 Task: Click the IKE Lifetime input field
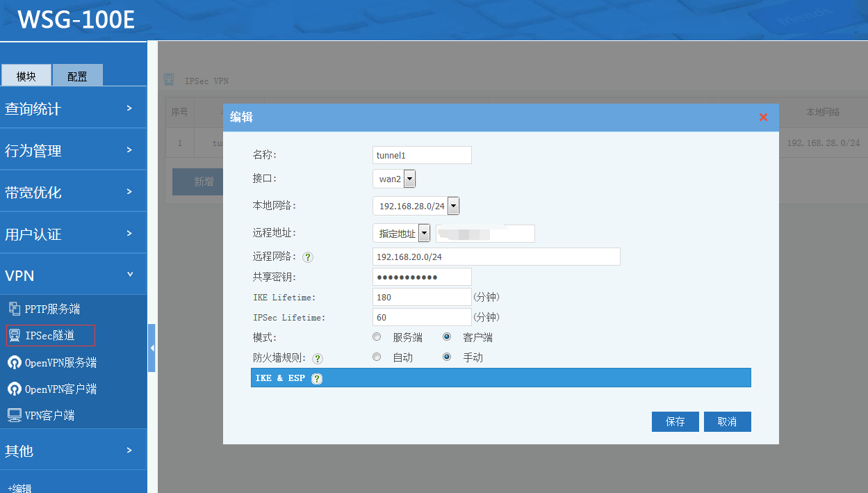(422, 297)
